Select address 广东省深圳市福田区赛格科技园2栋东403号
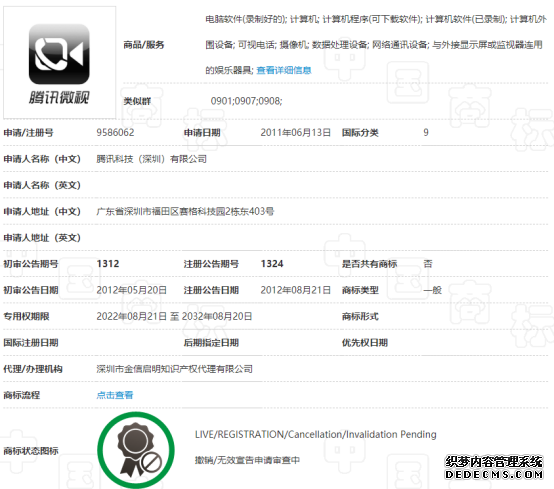The width and height of the screenshot is (554, 489). (185, 211)
